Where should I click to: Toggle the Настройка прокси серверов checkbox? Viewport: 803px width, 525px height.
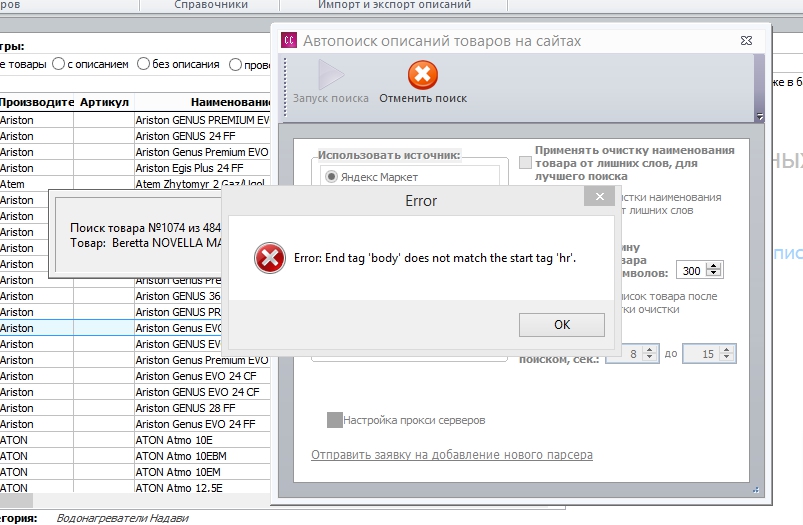click(334, 420)
